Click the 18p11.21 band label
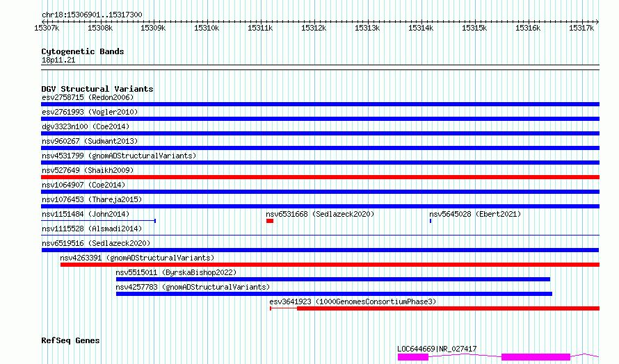The height and width of the screenshot is (364, 619). (58, 60)
